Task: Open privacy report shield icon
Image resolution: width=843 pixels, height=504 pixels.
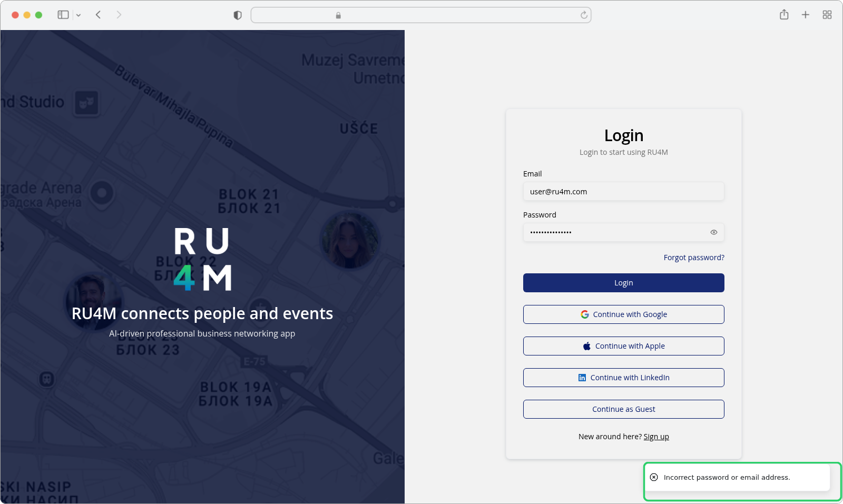Action: pyautogui.click(x=238, y=15)
